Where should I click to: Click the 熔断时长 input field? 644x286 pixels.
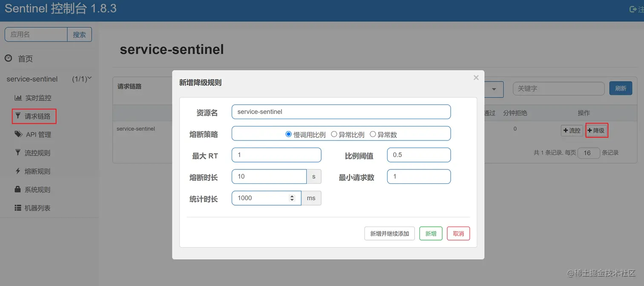click(269, 176)
